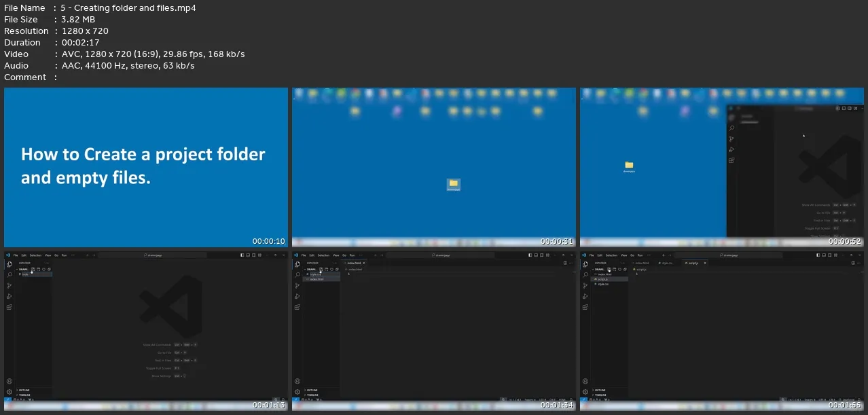Open Search icon in the 00:01:55 frame
The image size is (868, 415).
point(585,275)
